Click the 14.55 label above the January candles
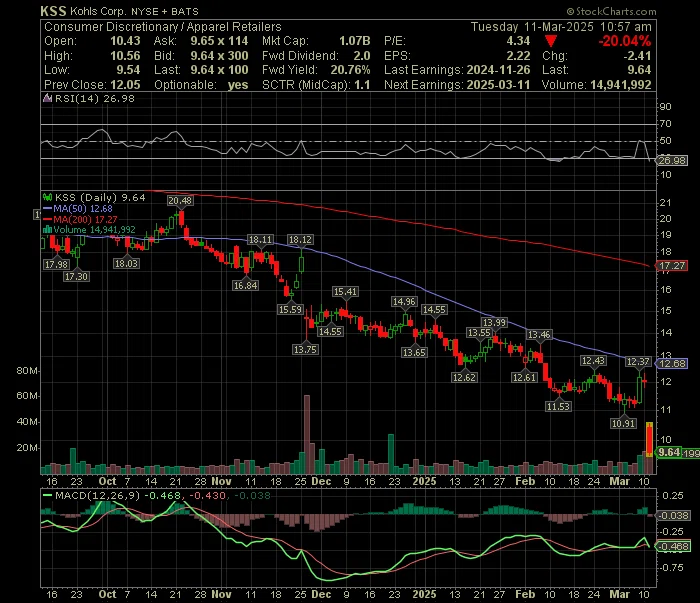This screenshot has height=603, width=700. pyautogui.click(x=434, y=310)
